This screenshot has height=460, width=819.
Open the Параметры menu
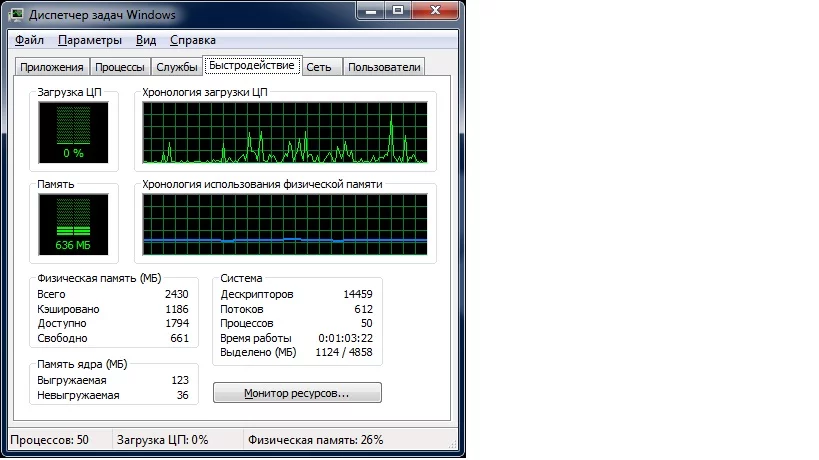[90, 40]
